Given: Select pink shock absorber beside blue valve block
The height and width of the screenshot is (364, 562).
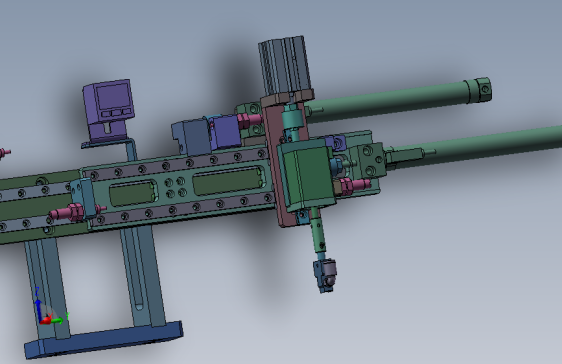Looking at the screenshot, I should pyautogui.click(x=249, y=120).
